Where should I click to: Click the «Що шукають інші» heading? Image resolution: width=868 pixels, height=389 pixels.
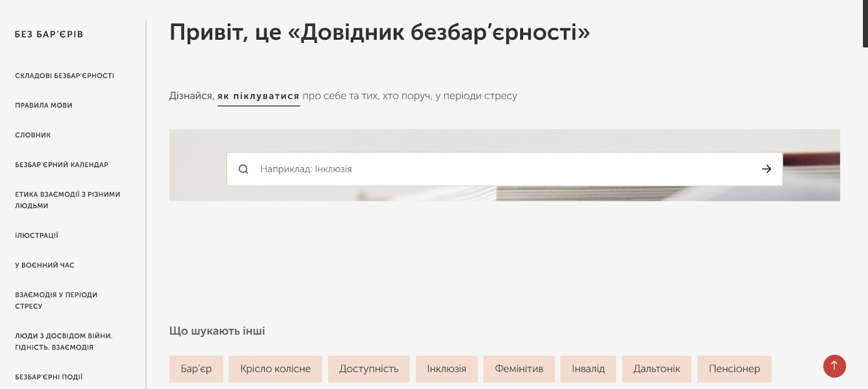(x=217, y=331)
